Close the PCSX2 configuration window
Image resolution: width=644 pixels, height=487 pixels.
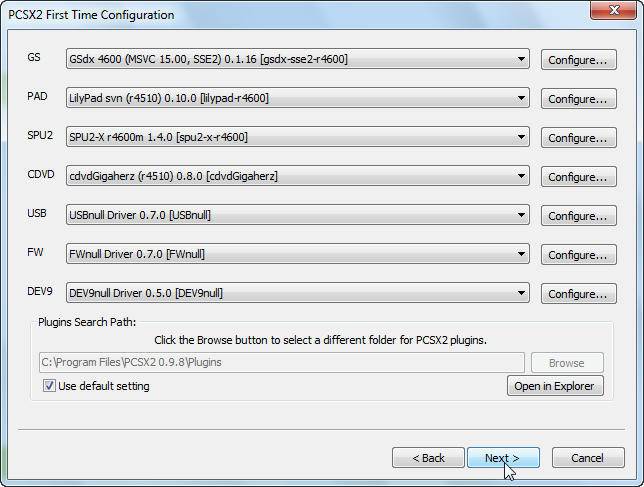pyautogui.click(x=614, y=10)
